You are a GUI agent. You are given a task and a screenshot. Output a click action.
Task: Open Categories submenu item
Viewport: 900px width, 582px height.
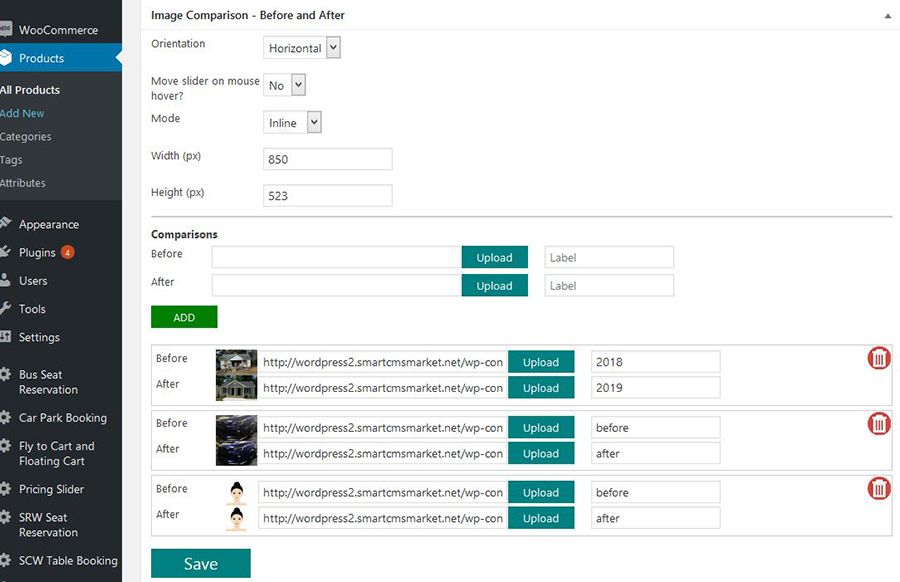tap(26, 137)
